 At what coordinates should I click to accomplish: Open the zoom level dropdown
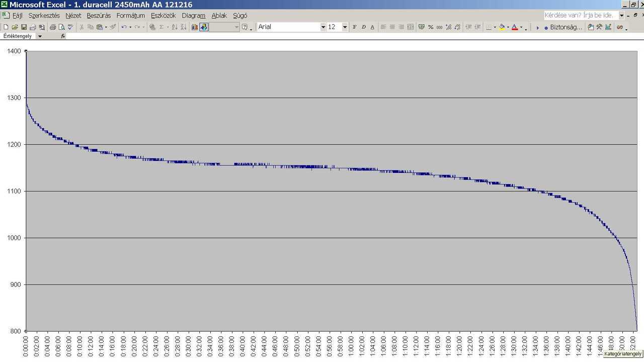tap(236, 27)
